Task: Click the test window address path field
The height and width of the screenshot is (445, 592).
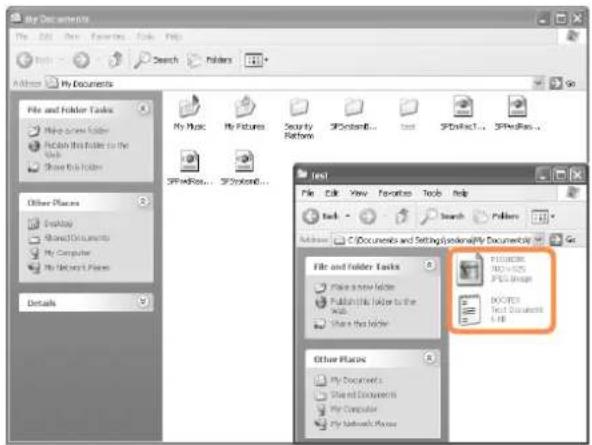Action: pyautogui.click(x=433, y=240)
